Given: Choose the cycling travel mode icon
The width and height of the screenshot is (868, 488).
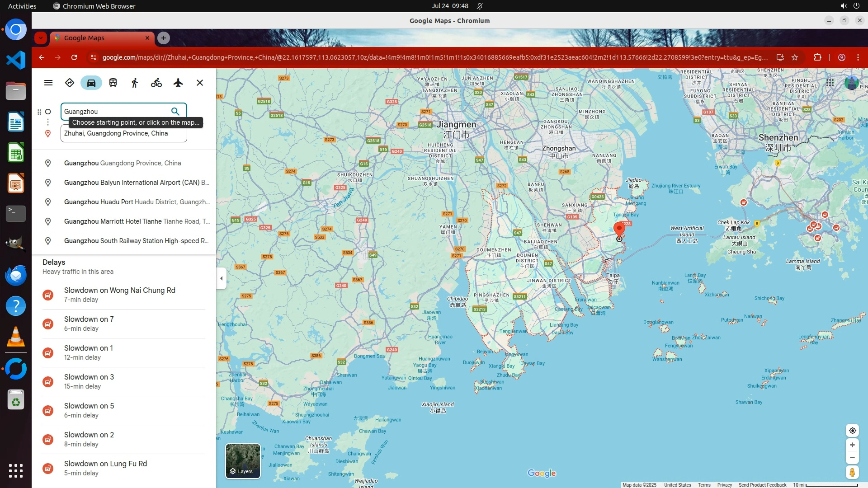Looking at the screenshot, I should click(156, 83).
